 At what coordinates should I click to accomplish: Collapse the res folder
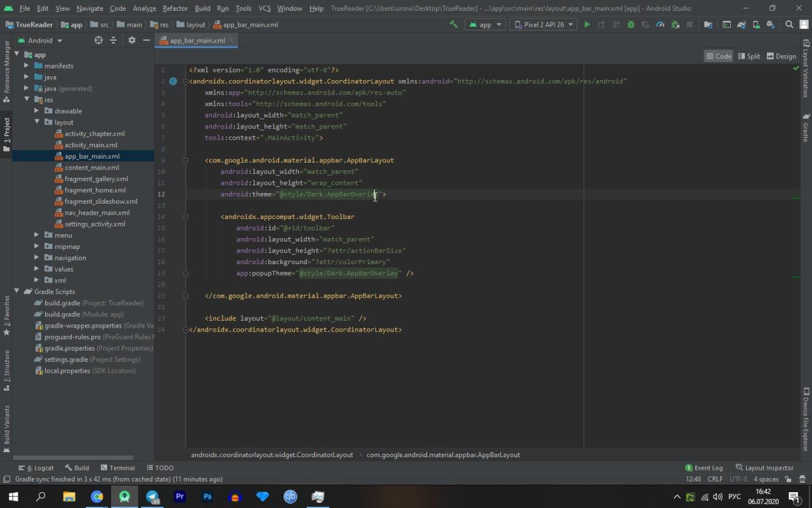[x=27, y=100]
